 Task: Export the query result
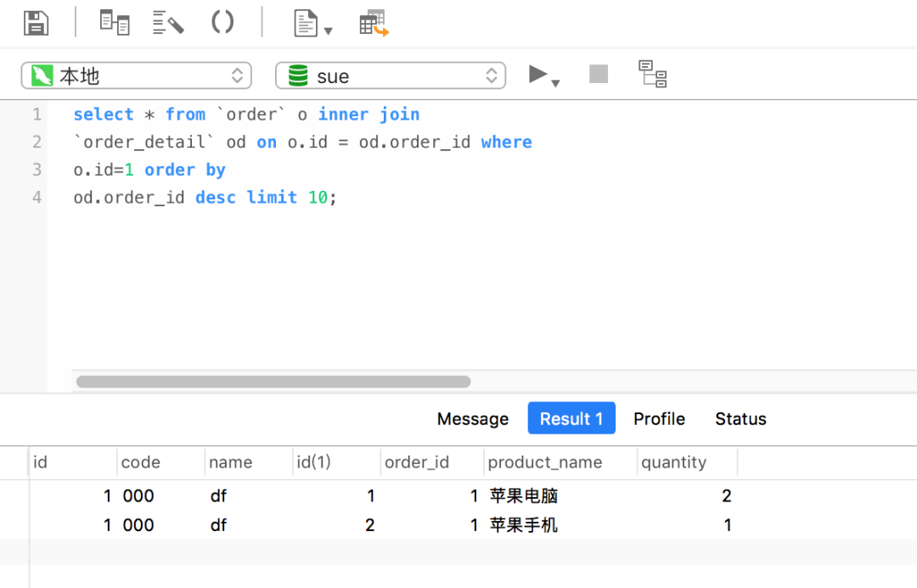click(x=370, y=23)
